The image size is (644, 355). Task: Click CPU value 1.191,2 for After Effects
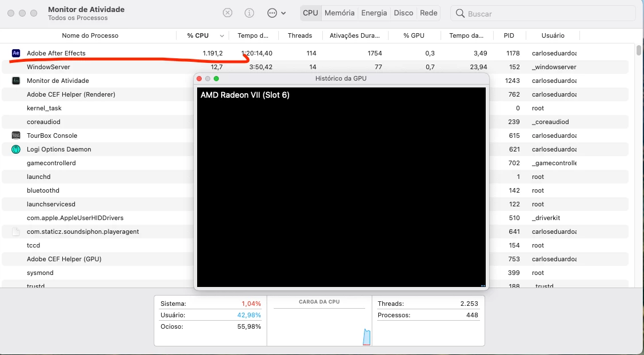213,53
